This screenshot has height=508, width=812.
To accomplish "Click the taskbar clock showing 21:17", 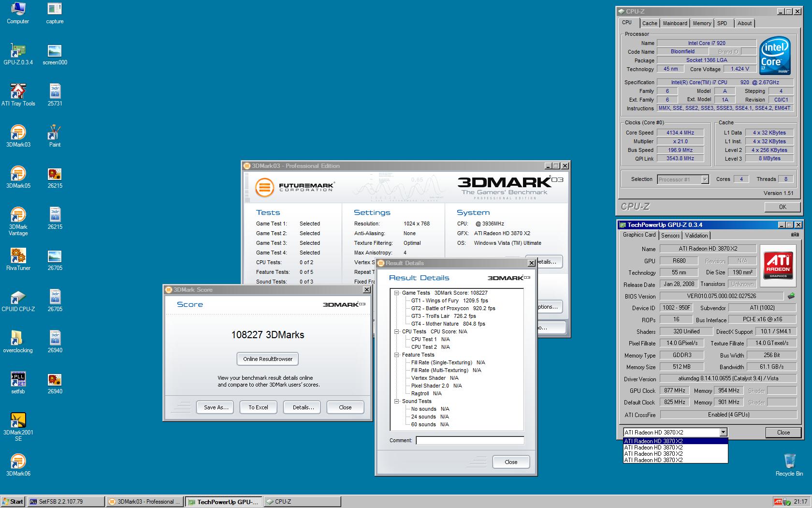I will tap(800, 502).
